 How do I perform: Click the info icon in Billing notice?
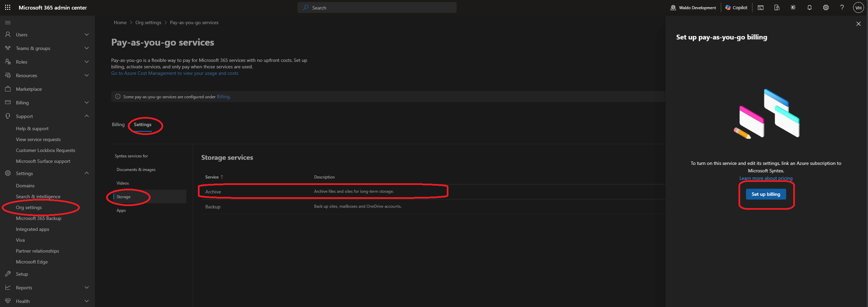pos(118,97)
